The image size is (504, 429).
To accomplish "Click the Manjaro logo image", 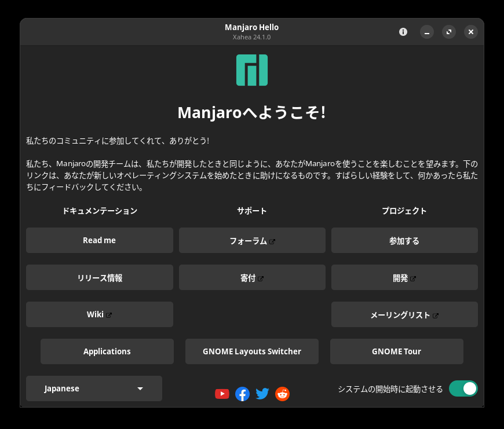I will tap(252, 70).
